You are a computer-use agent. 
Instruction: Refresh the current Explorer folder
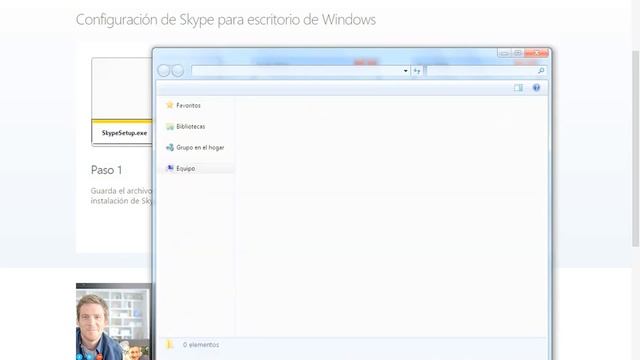pyautogui.click(x=417, y=71)
